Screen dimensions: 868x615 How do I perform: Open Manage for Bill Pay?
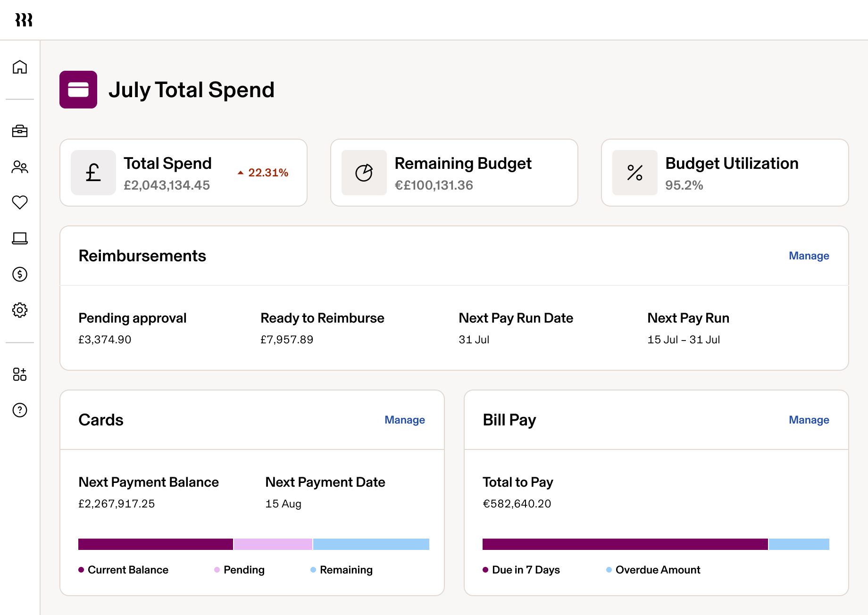[x=809, y=419]
